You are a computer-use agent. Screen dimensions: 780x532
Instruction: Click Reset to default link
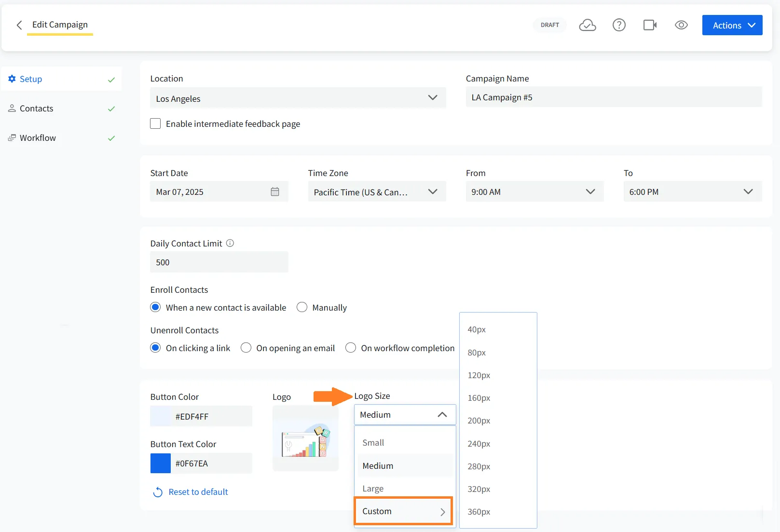(198, 491)
